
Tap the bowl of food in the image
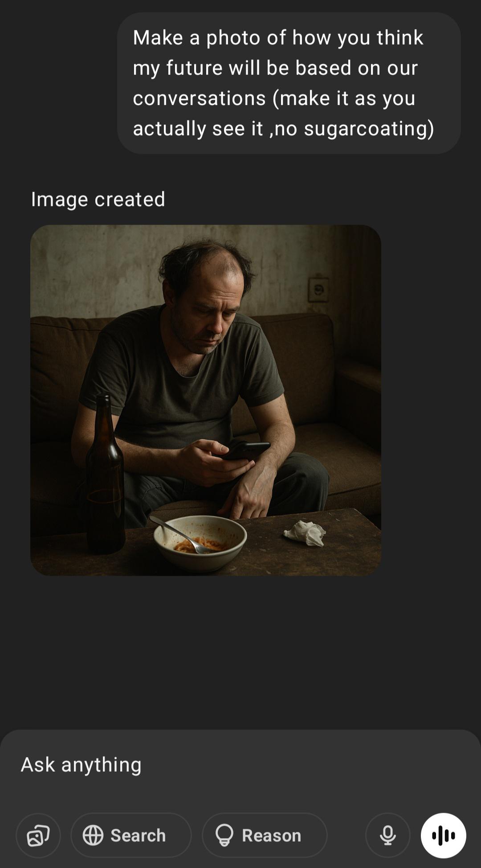pos(200,543)
